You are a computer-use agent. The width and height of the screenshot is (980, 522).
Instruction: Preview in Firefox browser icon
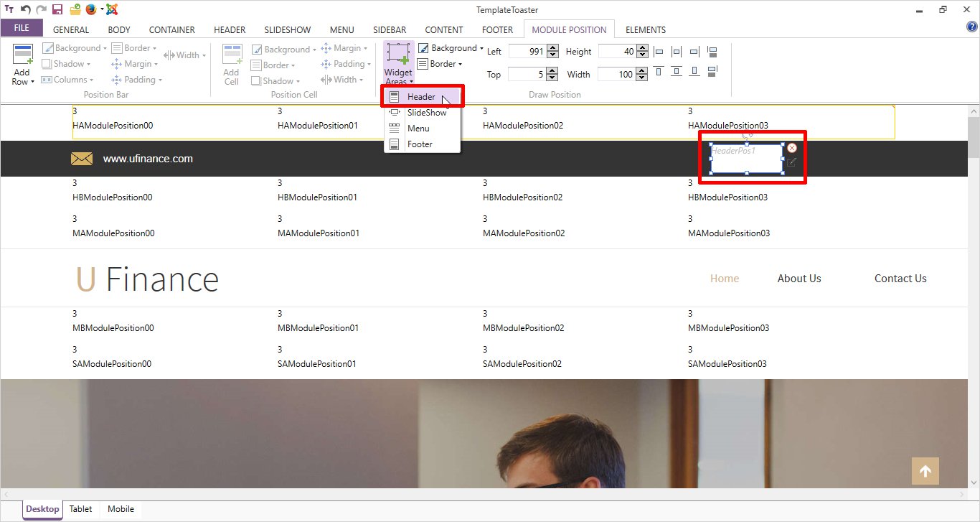point(90,9)
